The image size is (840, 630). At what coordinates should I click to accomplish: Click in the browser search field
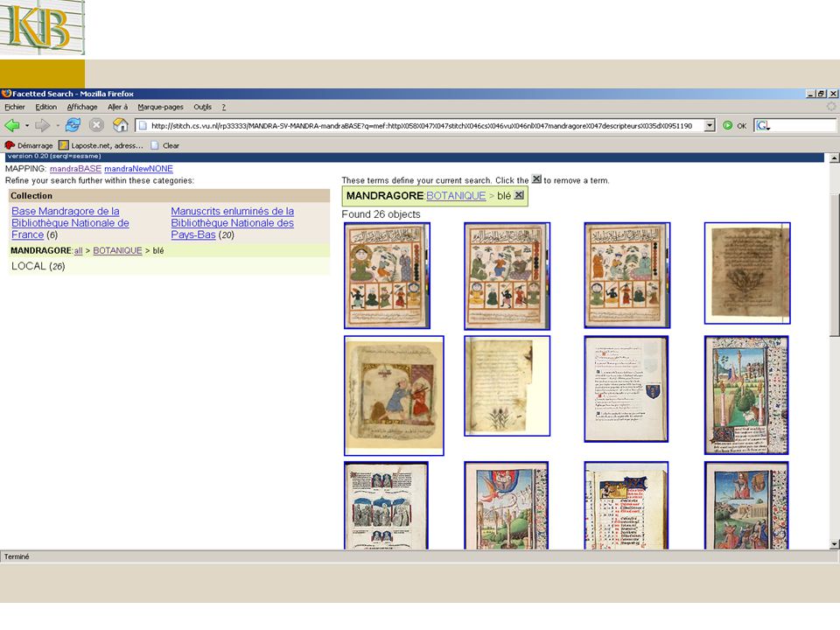click(x=803, y=125)
